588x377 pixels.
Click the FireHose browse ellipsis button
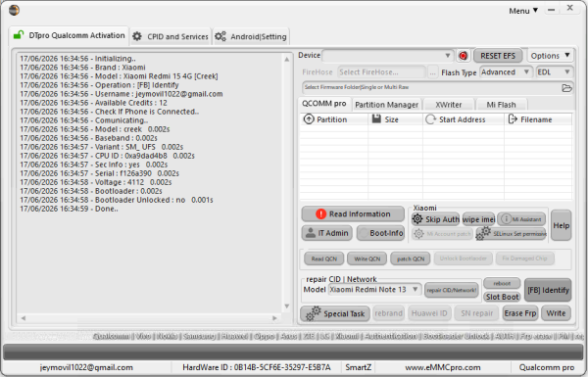(x=432, y=72)
